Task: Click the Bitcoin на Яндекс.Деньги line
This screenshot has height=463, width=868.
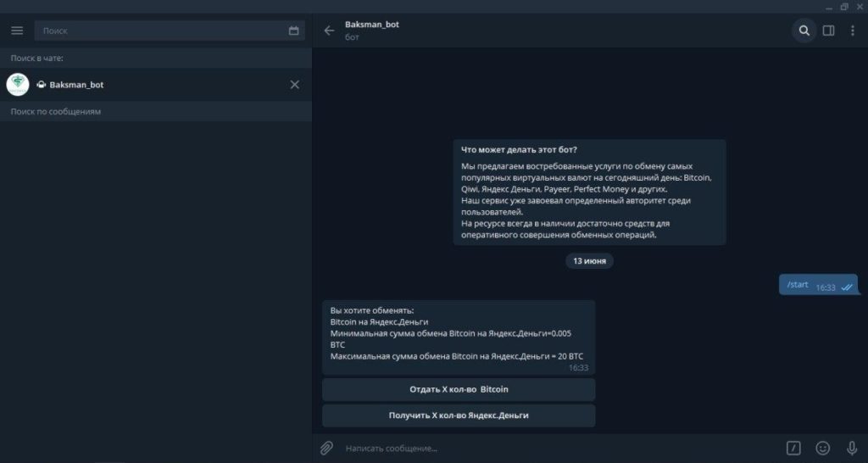Action: click(x=379, y=321)
